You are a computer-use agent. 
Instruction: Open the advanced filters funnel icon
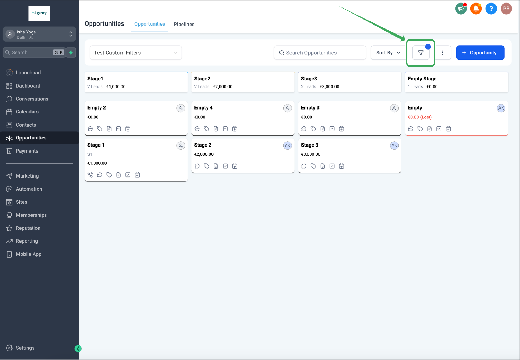(421, 53)
